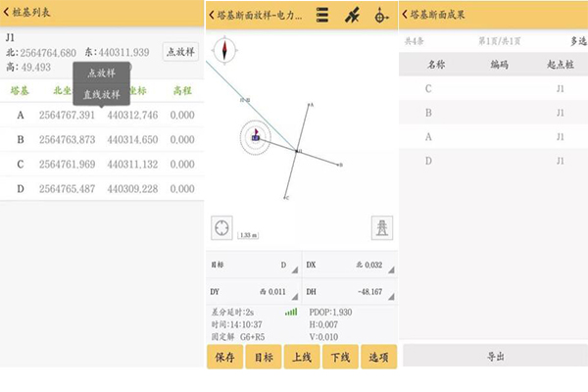Expand the DH field corner arrow
Viewport: 588px width, 392px height.
click(389, 297)
